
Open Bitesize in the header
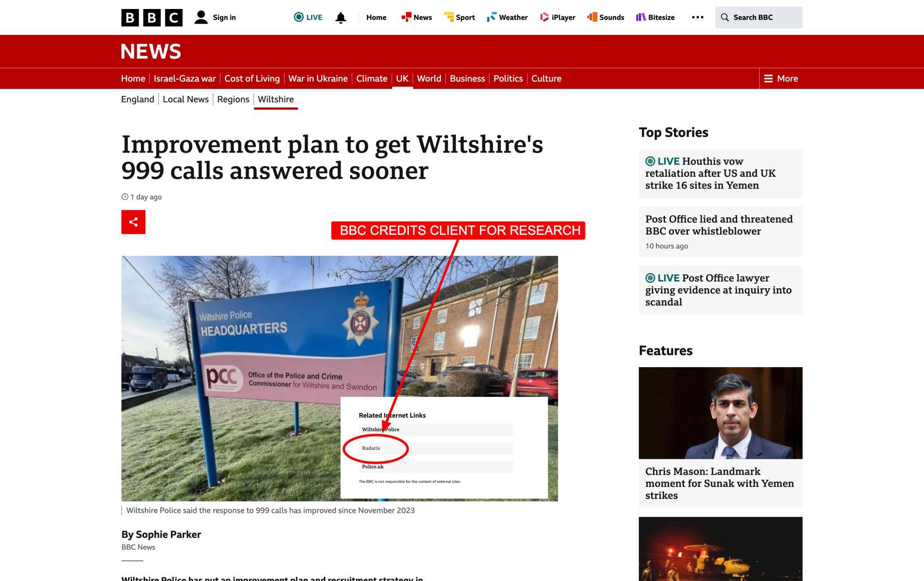click(656, 18)
